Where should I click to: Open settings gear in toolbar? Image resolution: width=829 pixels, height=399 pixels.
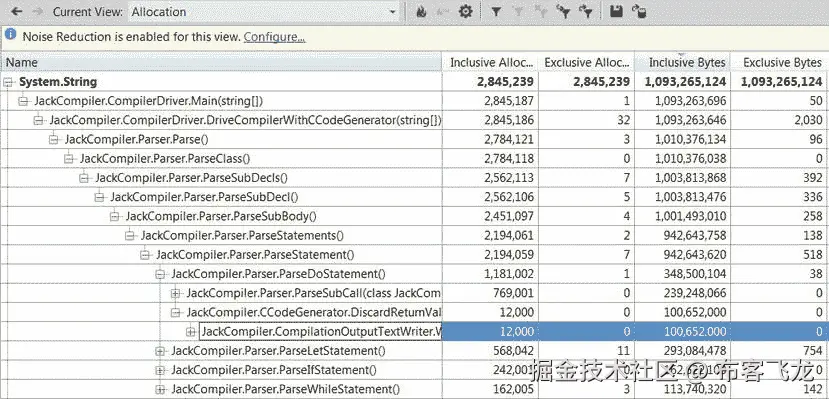(x=465, y=11)
